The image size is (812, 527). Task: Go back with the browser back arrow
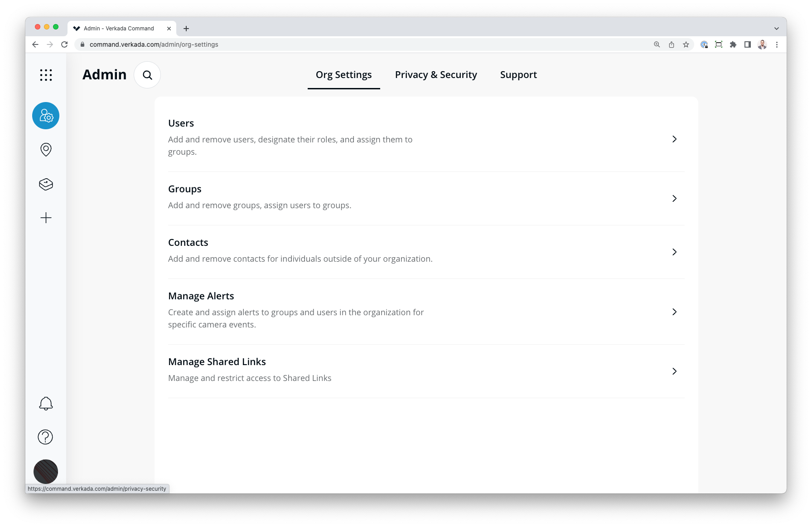click(x=35, y=44)
